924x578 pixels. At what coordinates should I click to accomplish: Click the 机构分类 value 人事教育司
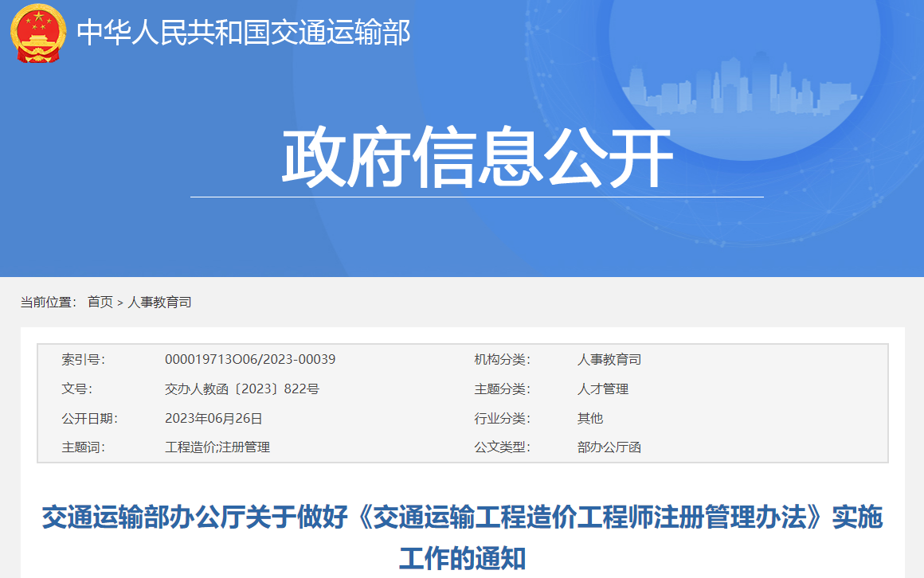coord(610,359)
